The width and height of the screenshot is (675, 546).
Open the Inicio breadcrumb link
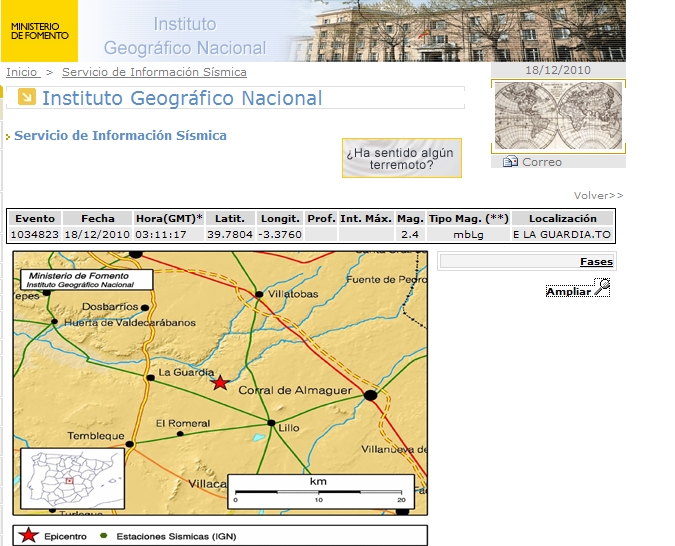click(23, 72)
